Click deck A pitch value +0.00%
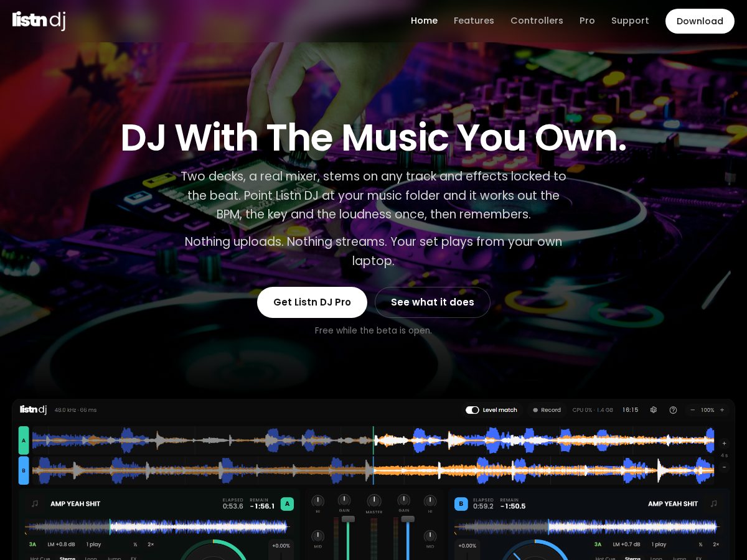747x560 pixels. pos(281,546)
